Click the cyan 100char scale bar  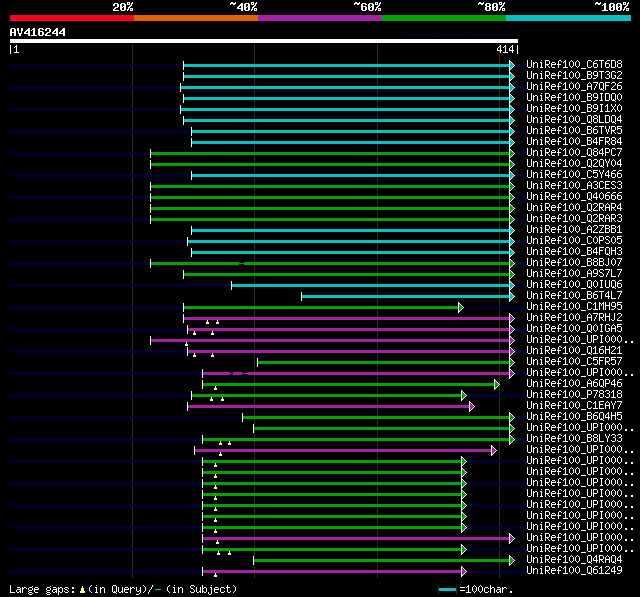pyautogui.click(x=447, y=590)
